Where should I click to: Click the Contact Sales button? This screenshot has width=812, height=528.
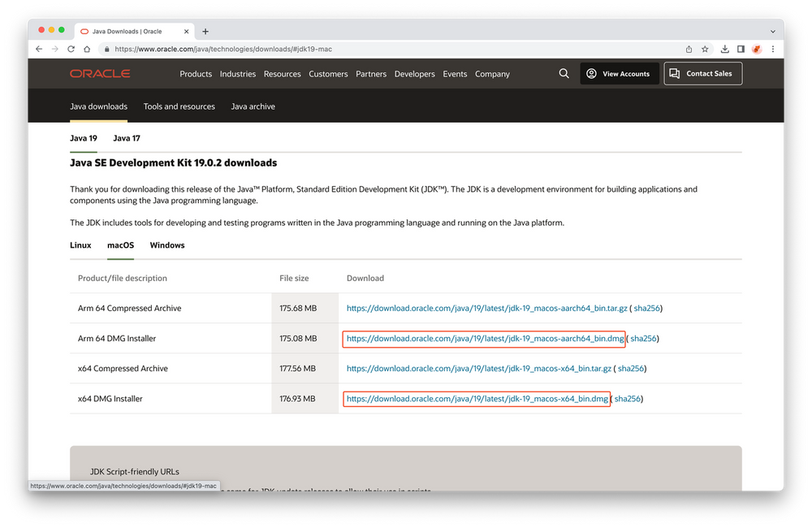pyautogui.click(x=702, y=74)
